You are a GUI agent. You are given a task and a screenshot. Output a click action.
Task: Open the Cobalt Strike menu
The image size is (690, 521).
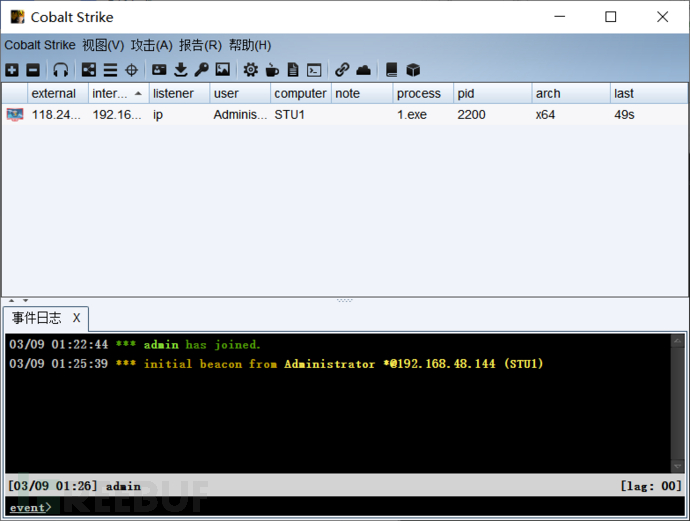click(x=40, y=45)
